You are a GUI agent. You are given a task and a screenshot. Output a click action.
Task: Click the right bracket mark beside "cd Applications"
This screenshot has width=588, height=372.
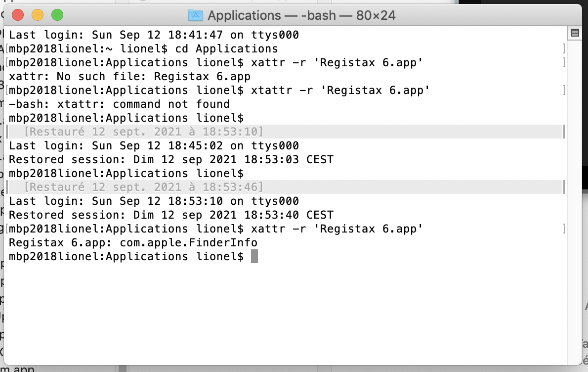pyautogui.click(x=564, y=49)
